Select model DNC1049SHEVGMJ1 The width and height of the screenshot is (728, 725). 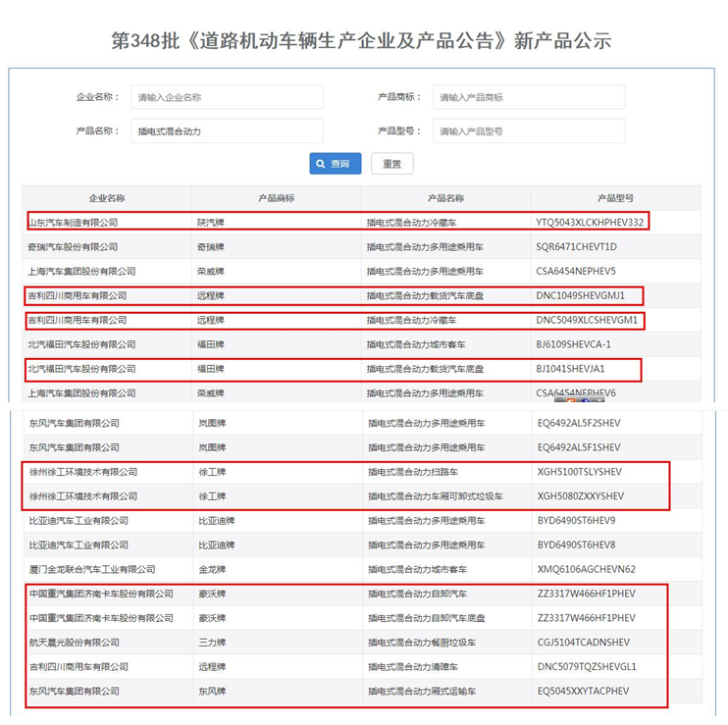[x=581, y=295]
